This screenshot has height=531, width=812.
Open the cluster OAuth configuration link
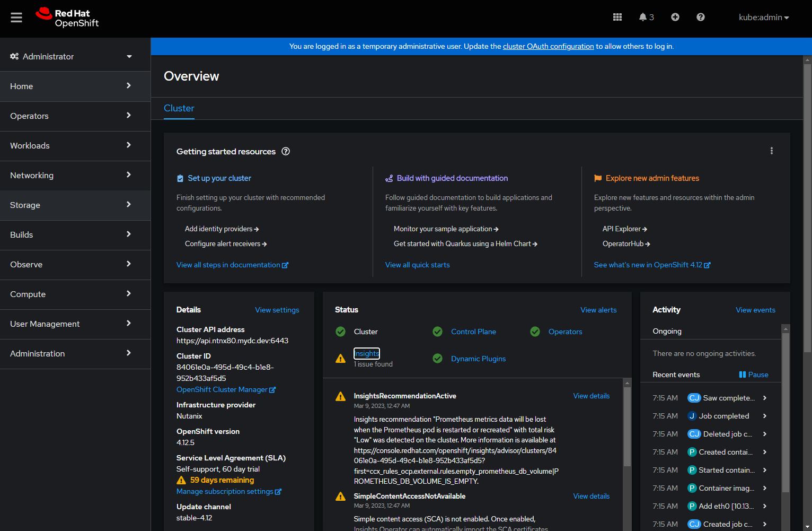coord(548,46)
